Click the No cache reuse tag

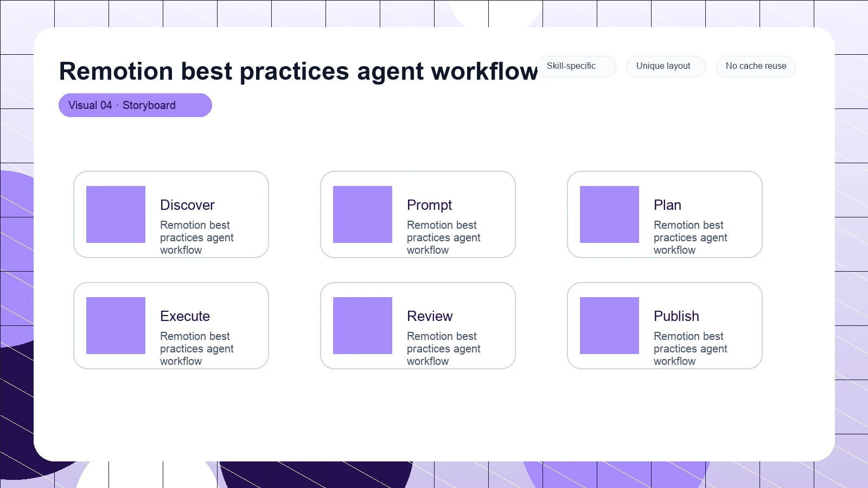(755, 66)
